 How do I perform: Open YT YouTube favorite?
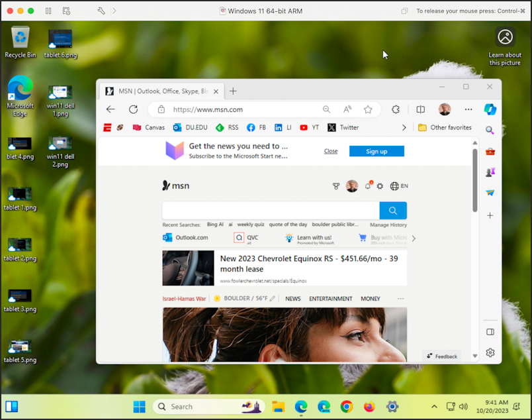[x=310, y=128]
